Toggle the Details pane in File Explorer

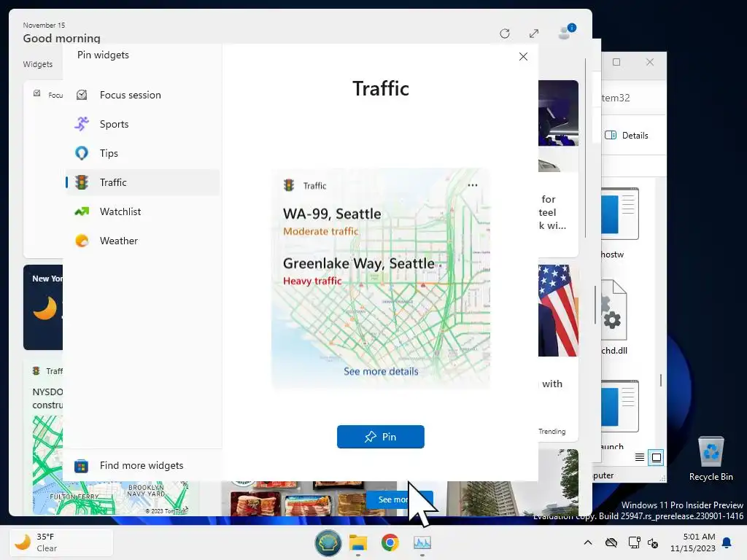pos(627,135)
